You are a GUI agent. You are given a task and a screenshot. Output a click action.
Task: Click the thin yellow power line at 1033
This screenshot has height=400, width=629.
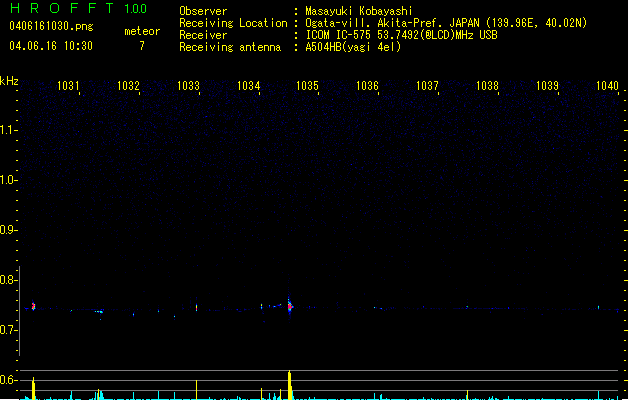197,390
